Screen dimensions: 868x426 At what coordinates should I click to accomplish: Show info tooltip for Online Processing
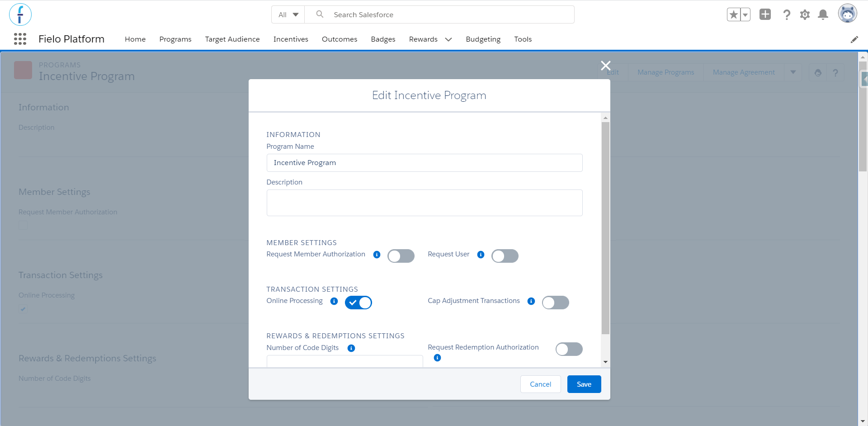click(x=334, y=301)
